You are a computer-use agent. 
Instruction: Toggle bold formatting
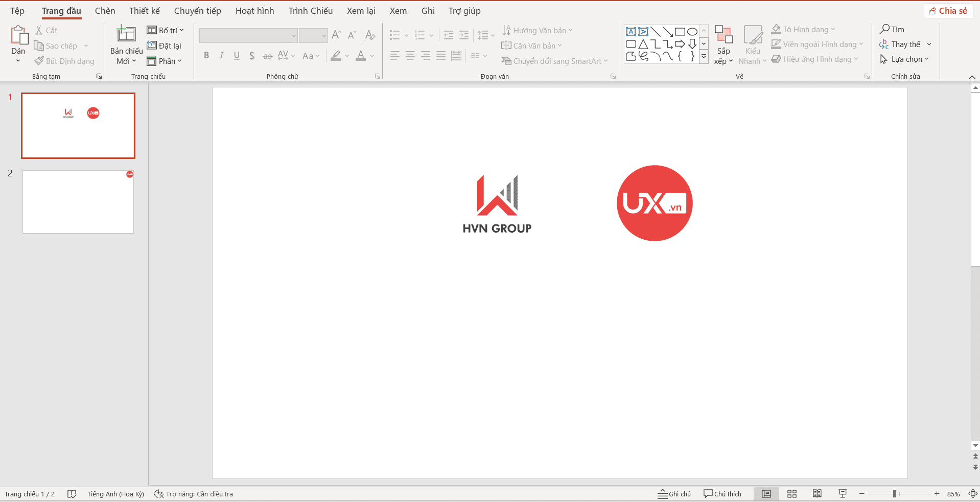point(206,55)
